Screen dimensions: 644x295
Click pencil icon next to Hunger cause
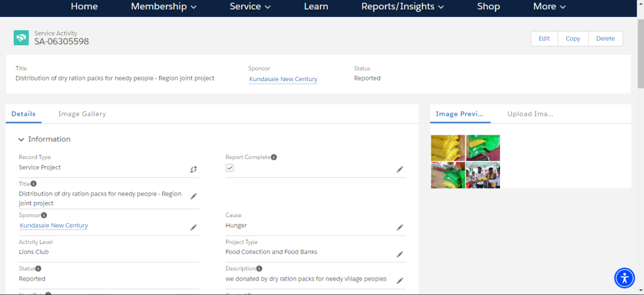pos(399,228)
